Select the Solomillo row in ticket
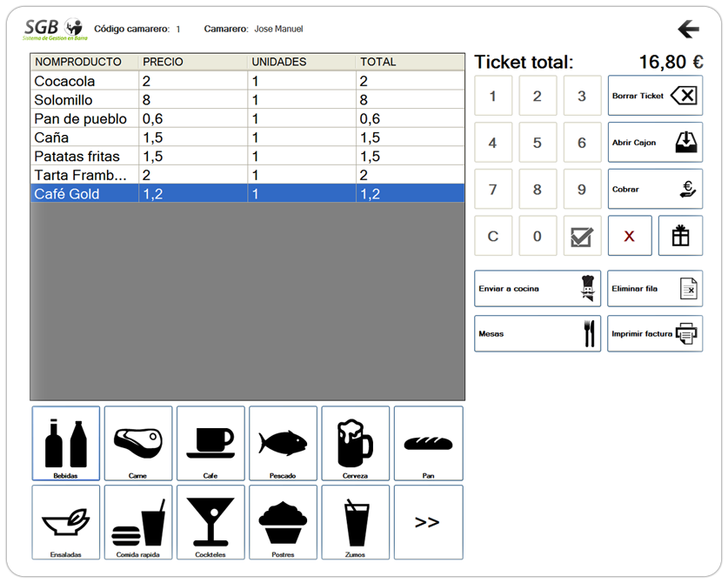The height and width of the screenshot is (583, 728). tap(248, 100)
